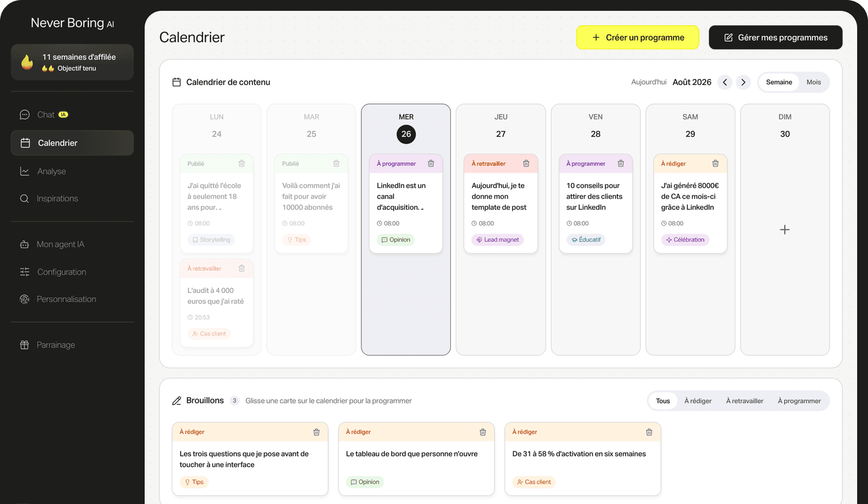Open draft Le tableau de bord que personne n'ouvre
This screenshot has height=504, width=868.
pos(417,459)
